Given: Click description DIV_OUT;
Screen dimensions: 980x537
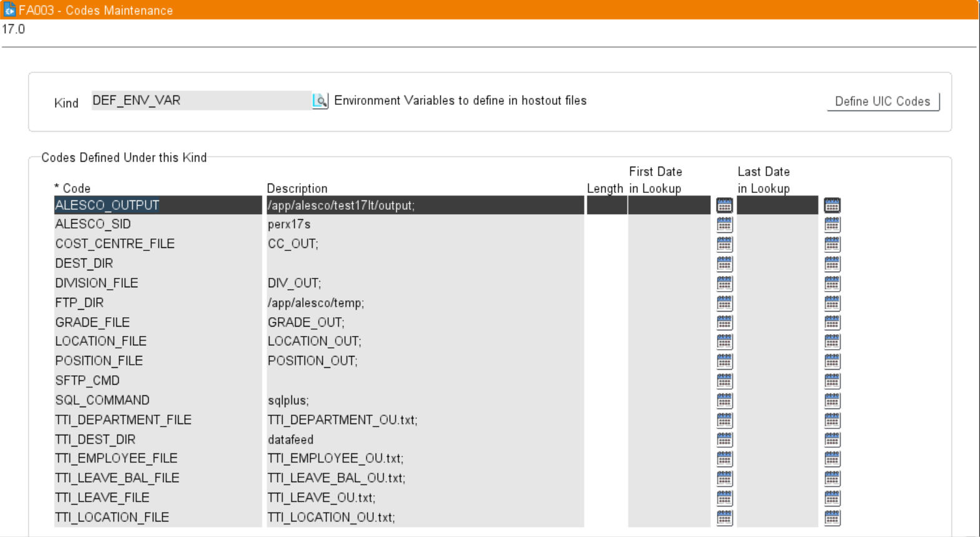Looking at the screenshot, I should pyautogui.click(x=425, y=283).
